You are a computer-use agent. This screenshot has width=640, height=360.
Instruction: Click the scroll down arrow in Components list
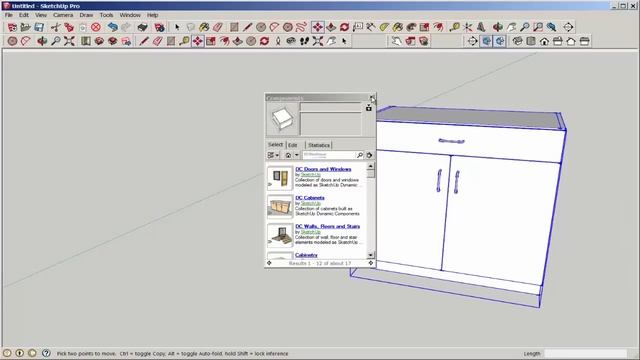coord(371,255)
